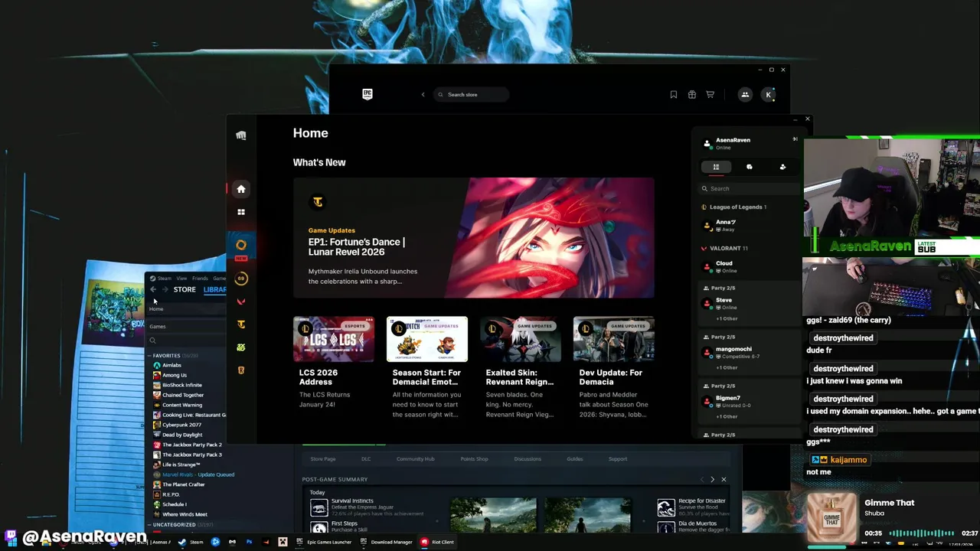Image resolution: width=980 pixels, height=551 pixels.
Task: Collapse the Riot social panel arrow icon
Action: (795, 139)
